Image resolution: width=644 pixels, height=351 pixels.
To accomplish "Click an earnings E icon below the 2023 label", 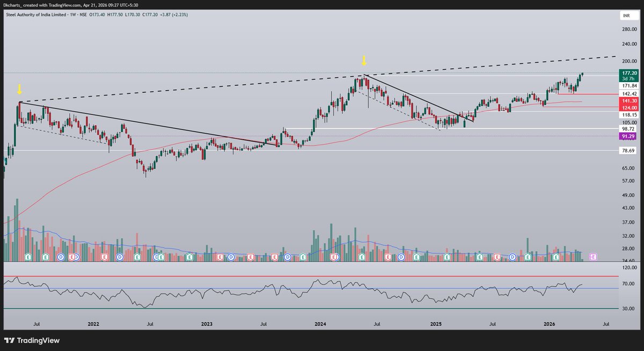I will (x=220, y=258).
